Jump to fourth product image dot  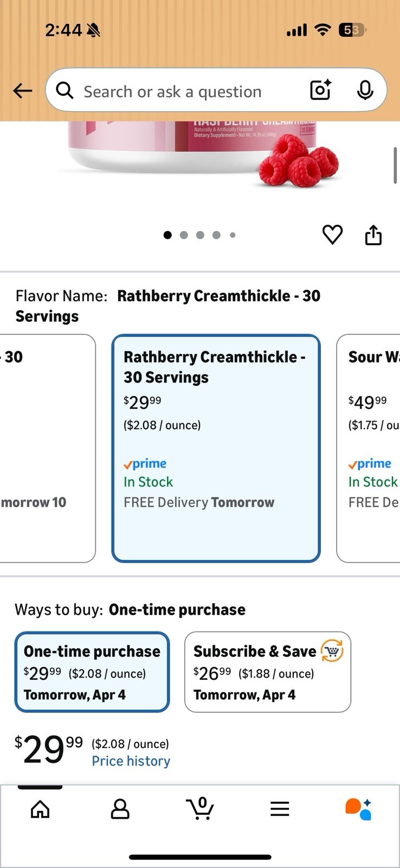tap(216, 235)
